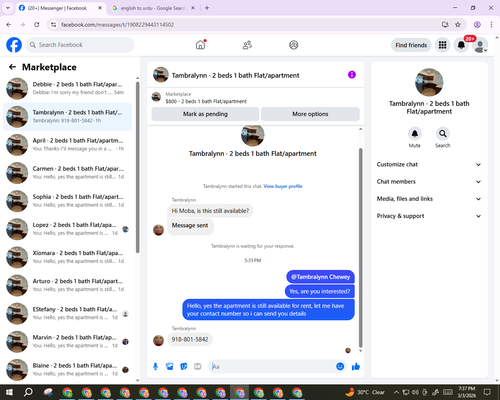The image size is (500, 400).
Task: Open Windows taskbar search icon
Action: (x=28, y=392)
